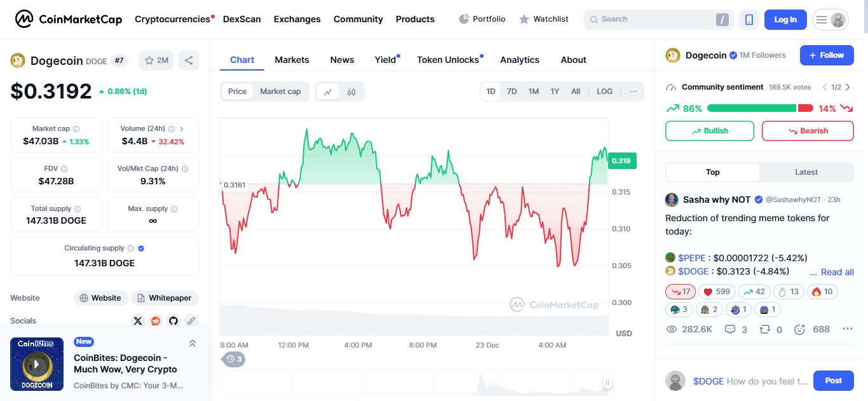Switch to Markets tab
The image size is (868, 401).
(292, 60)
